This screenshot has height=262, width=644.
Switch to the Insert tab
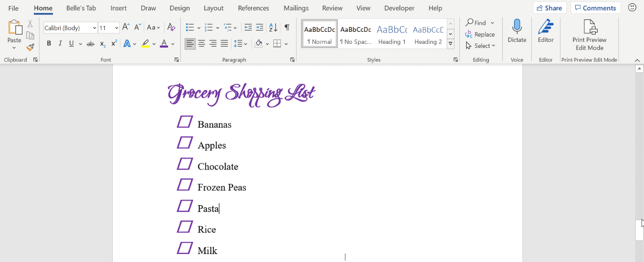click(x=118, y=8)
